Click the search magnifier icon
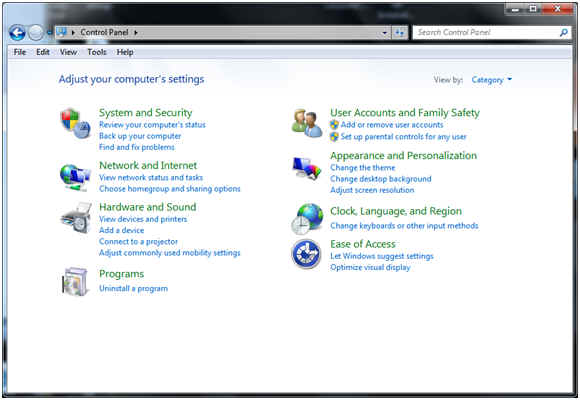Image resolution: width=580 pixels, height=400 pixels. [x=564, y=33]
